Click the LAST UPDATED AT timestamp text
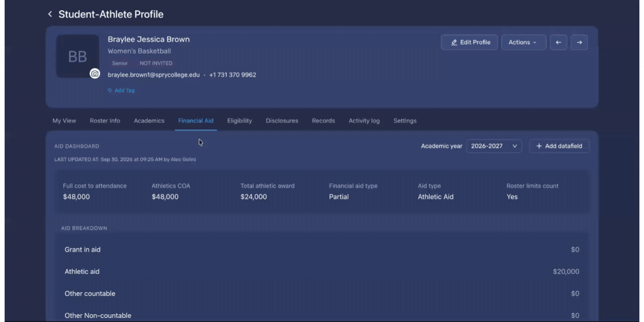 pyautogui.click(x=125, y=159)
